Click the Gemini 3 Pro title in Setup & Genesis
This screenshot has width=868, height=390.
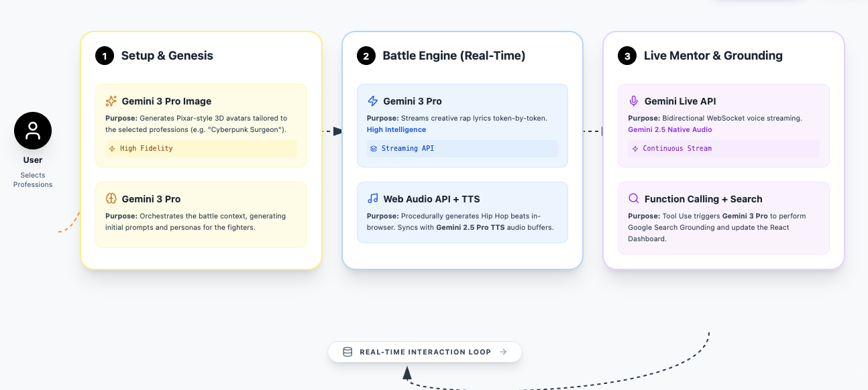click(151, 199)
